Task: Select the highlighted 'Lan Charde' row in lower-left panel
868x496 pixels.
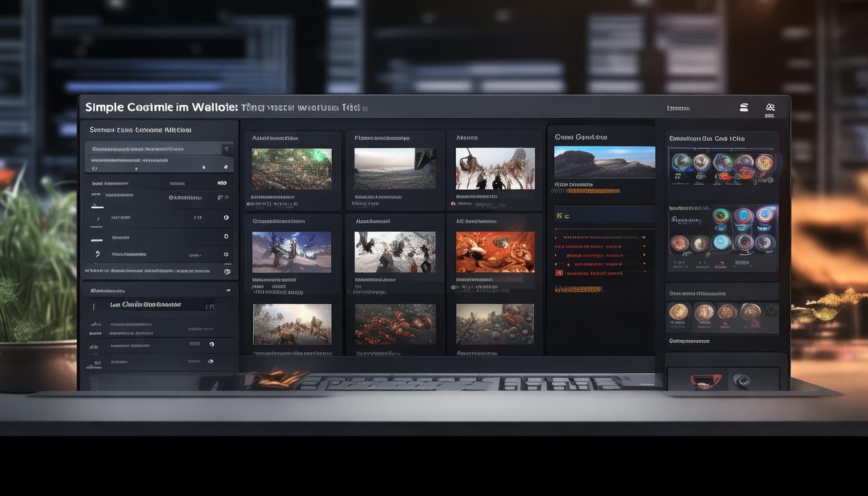Action: 155,305
